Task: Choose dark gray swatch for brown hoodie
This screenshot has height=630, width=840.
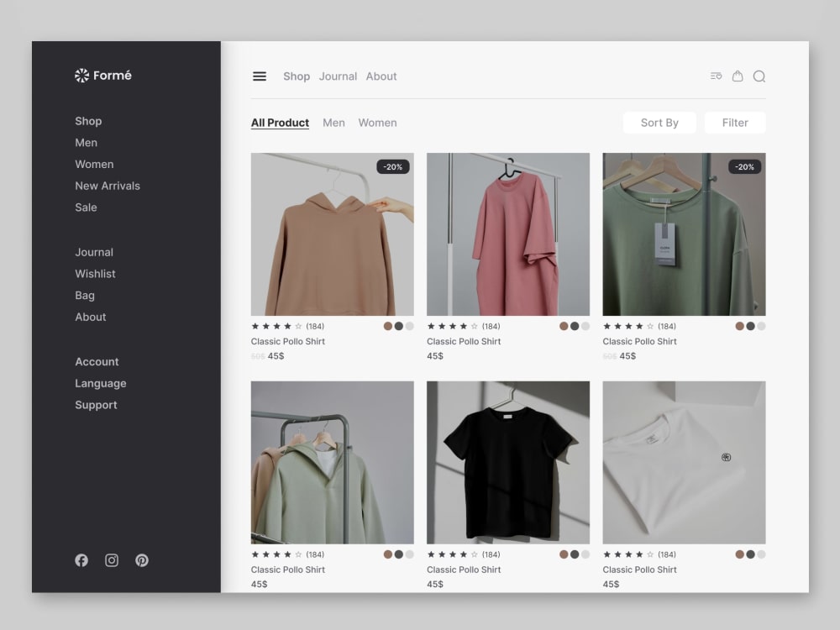Action: [x=398, y=326]
